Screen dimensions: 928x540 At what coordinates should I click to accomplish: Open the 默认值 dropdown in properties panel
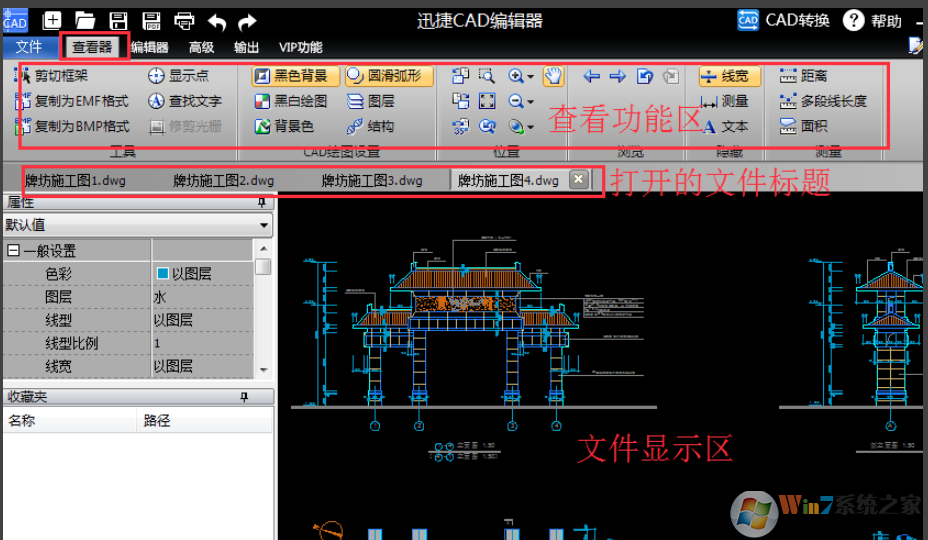[264, 225]
